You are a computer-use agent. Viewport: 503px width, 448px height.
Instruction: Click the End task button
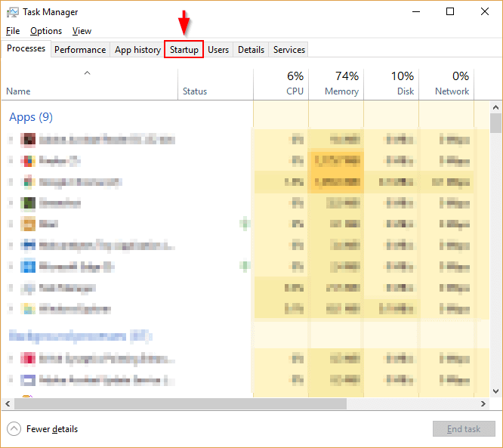tap(464, 429)
